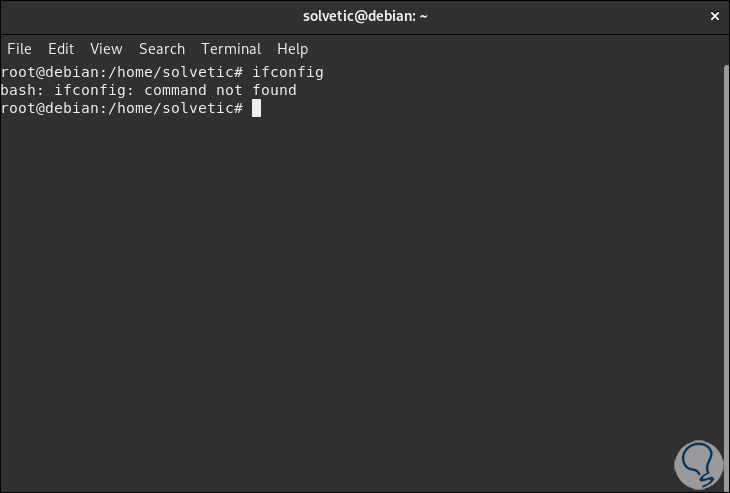Click the typed ifconfig command on first line
The height and width of the screenshot is (493, 730).
point(287,72)
